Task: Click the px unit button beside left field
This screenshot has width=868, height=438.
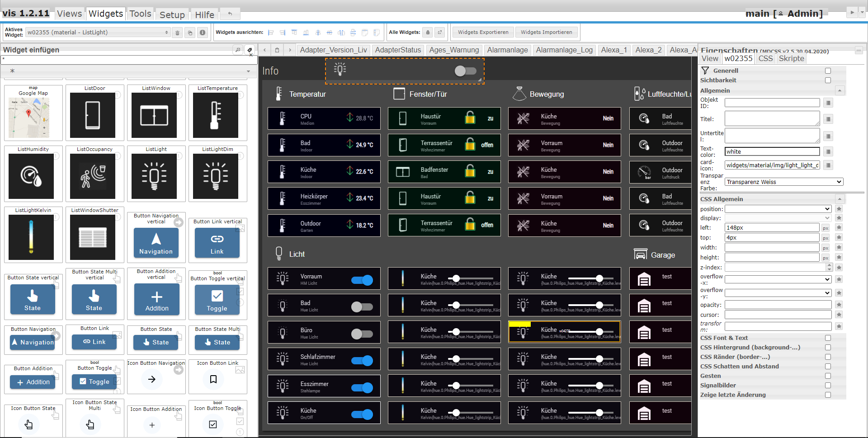Action: tap(826, 228)
